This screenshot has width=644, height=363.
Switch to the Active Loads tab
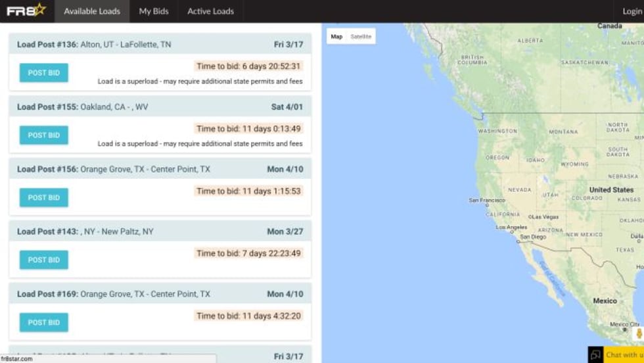pos(210,11)
